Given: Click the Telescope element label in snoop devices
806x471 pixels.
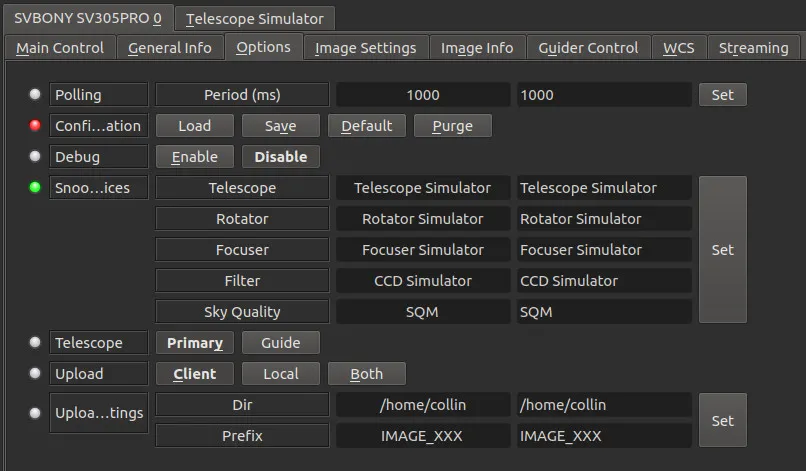Looking at the screenshot, I should [242, 188].
